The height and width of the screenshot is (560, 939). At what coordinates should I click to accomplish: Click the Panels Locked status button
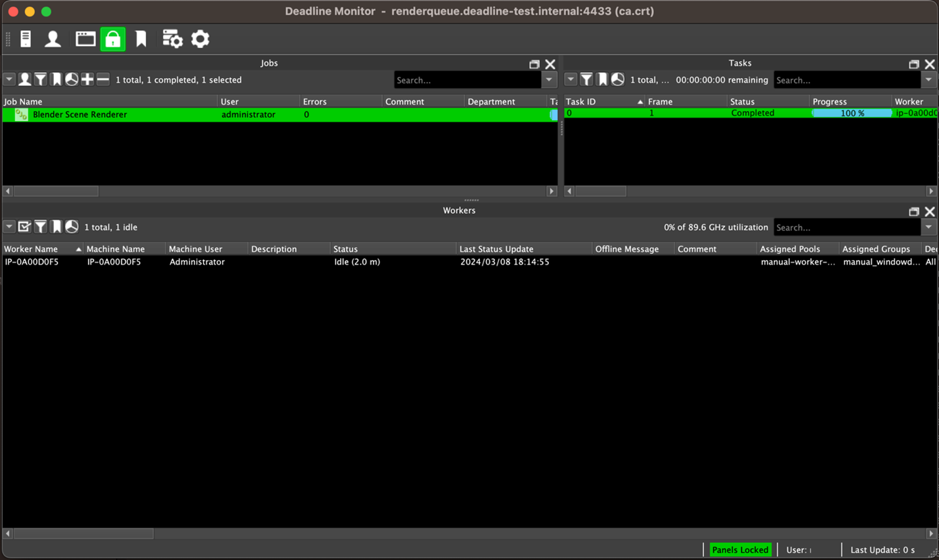point(741,549)
